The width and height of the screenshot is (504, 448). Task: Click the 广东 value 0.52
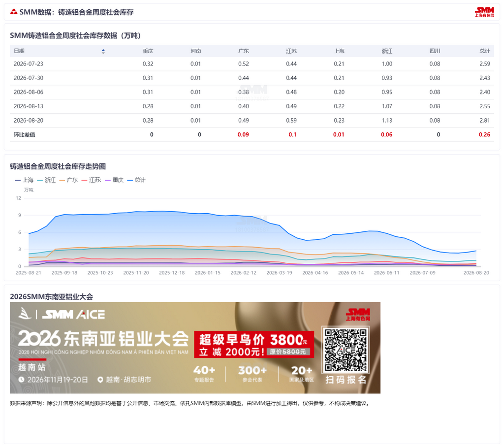pyautogui.click(x=244, y=64)
